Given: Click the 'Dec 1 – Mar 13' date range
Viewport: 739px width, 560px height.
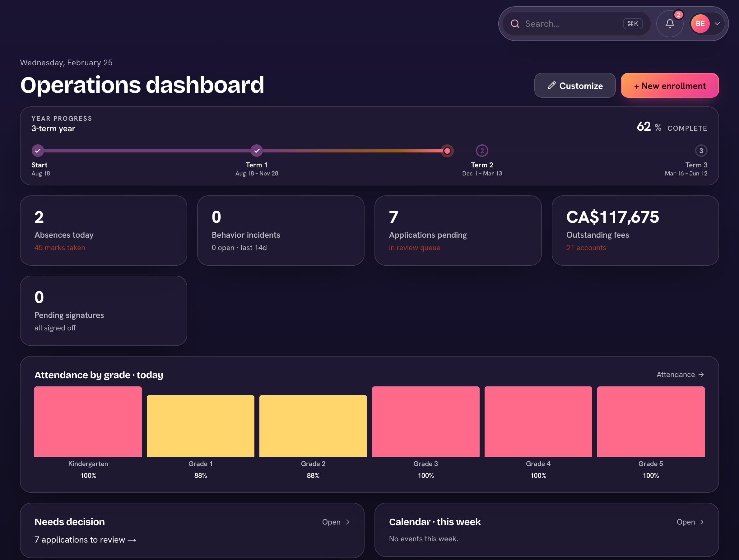Looking at the screenshot, I should [482, 173].
